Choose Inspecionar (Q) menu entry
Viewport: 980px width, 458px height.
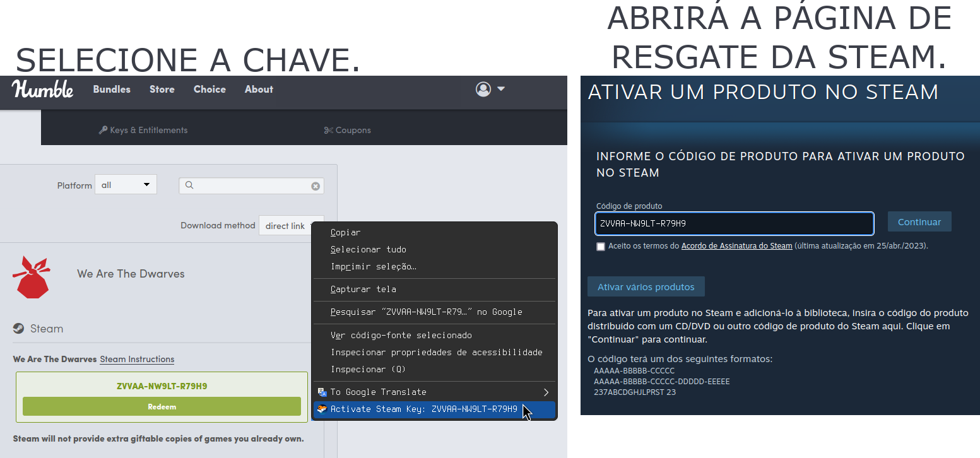coord(434,369)
